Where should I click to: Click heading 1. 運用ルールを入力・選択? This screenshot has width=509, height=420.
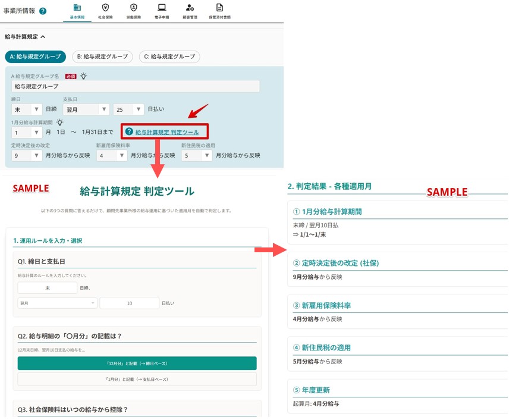click(48, 240)
